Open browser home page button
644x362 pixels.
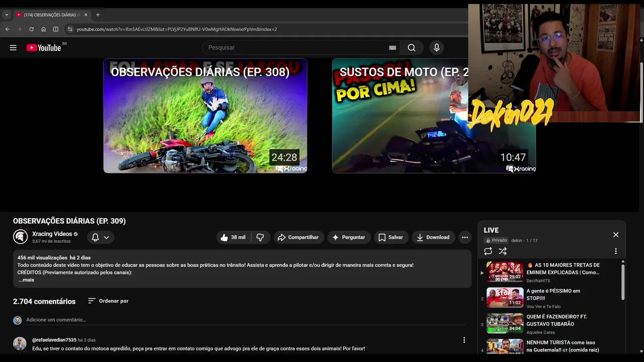tap(44, 29)
